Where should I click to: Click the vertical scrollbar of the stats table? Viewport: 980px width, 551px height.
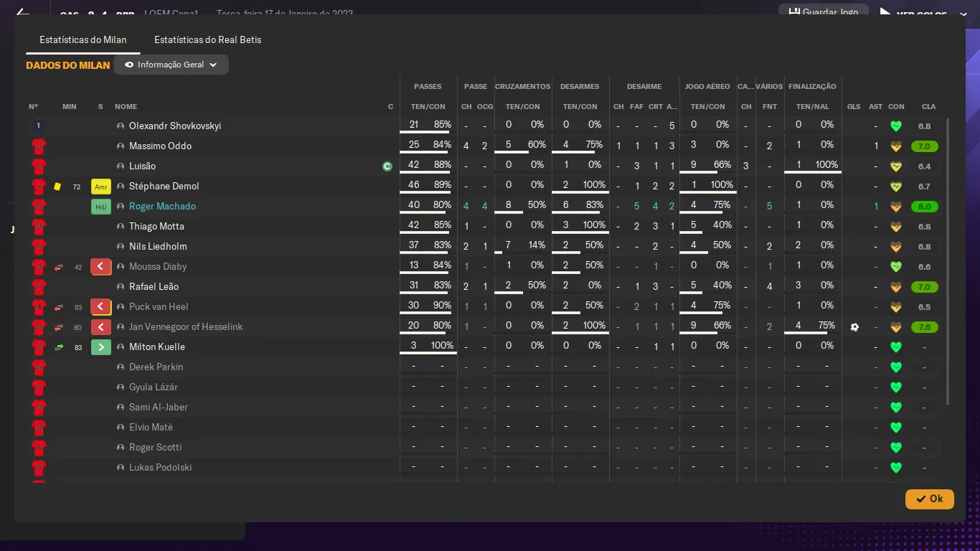[x=948, y=258]
